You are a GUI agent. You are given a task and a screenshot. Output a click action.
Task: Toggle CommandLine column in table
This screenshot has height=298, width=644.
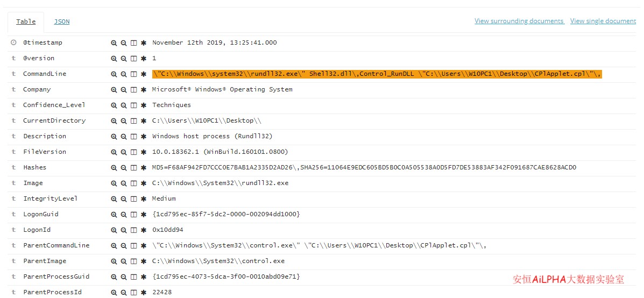133,74
